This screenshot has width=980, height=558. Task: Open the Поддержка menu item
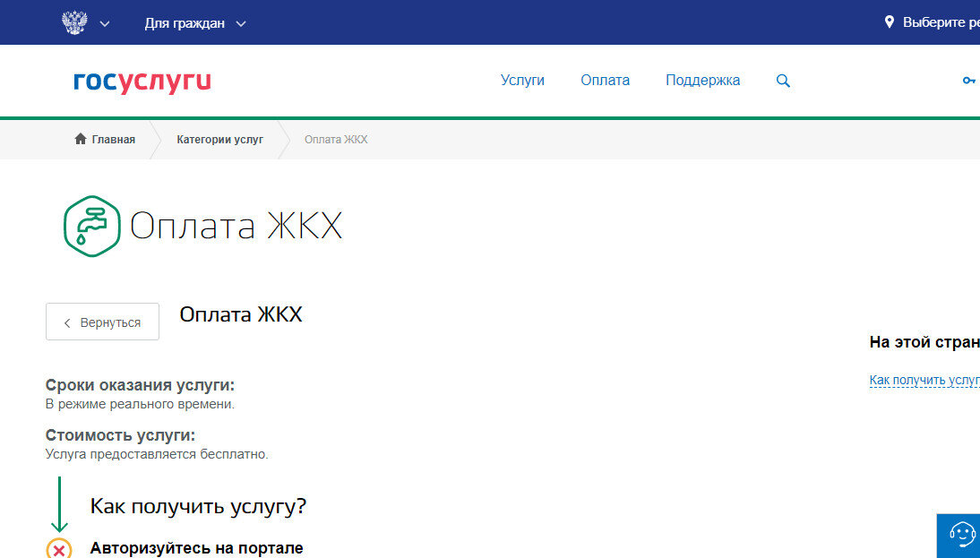click(702, 80)
